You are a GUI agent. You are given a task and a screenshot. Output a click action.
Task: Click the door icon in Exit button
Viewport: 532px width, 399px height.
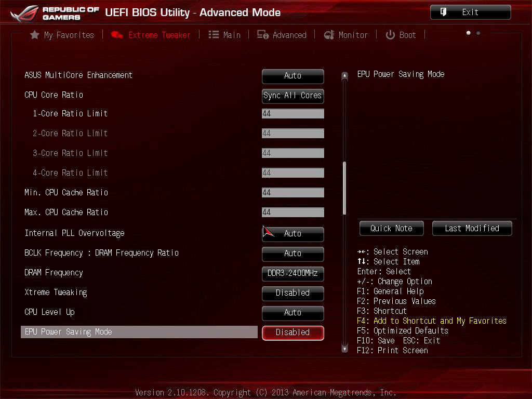point(443,12)
